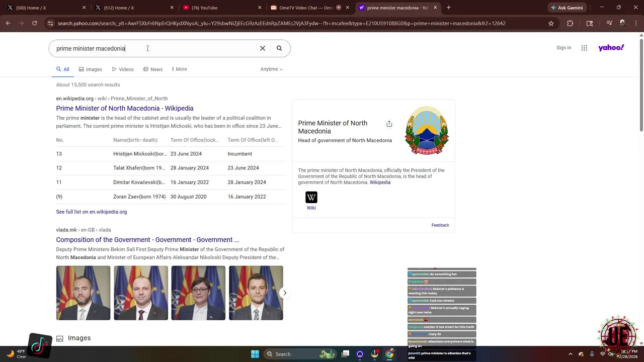Open See full list on en.wikipedia.org
Image resolution: width=644 pixels, height=362 pixels.
pyautogui.click(x=92, y=212)
